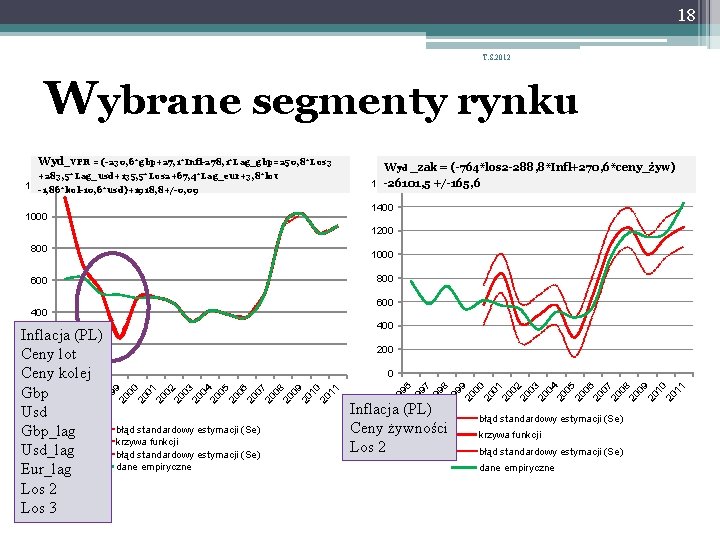This screenshot has height=540, width=720.
Task: Click the 1000 label on left chart axis
Action: (36, 217)
